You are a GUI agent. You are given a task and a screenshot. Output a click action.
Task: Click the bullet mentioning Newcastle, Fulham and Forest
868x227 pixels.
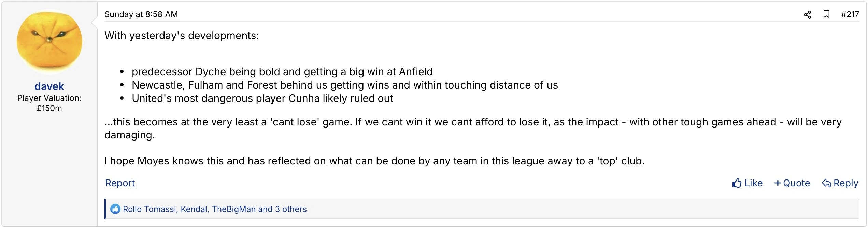345,85
